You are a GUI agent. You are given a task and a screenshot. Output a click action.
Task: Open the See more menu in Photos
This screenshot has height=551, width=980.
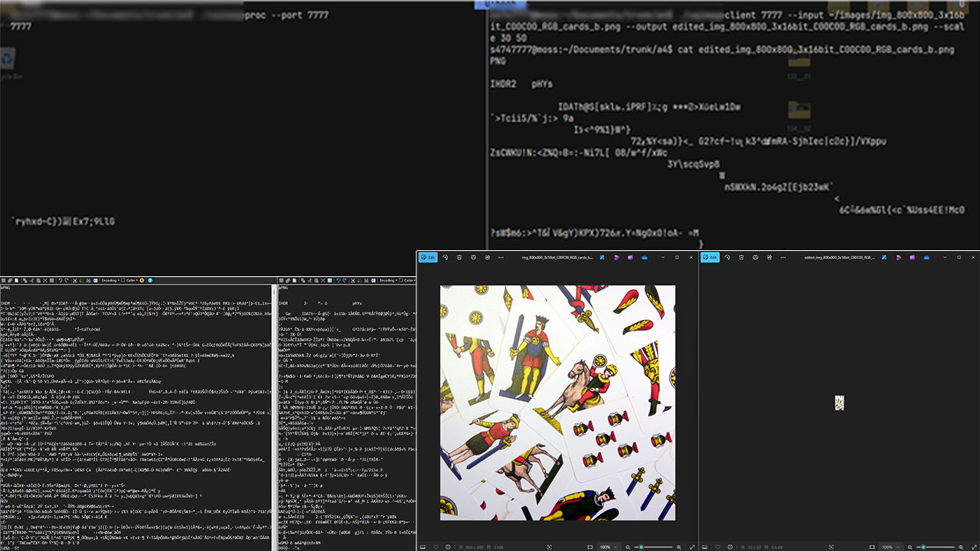click(500, 257)
